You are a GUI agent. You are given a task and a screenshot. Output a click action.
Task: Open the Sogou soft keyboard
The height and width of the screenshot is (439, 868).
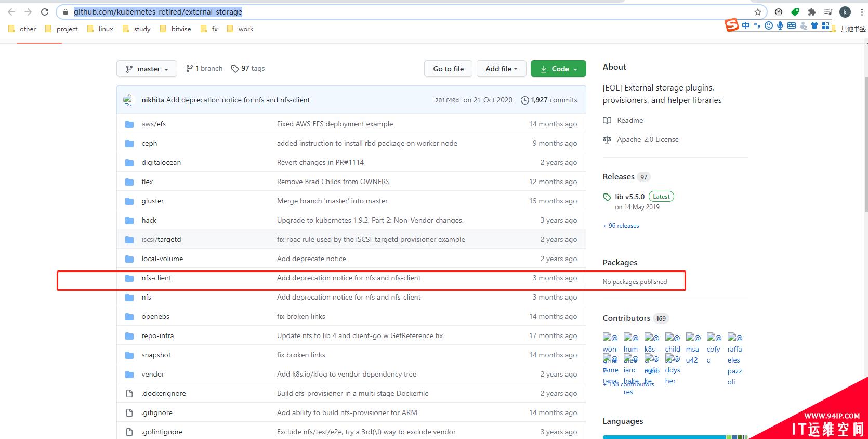tap(792, 25)
